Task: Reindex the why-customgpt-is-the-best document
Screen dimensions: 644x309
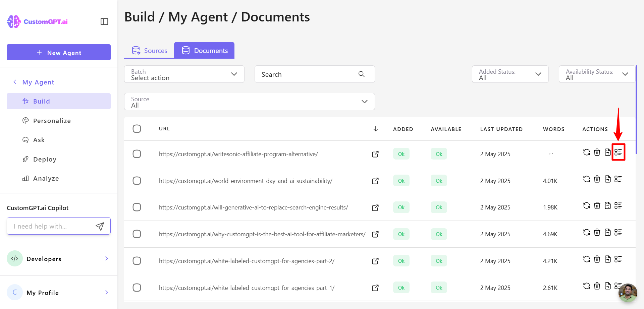Action: 586,232
